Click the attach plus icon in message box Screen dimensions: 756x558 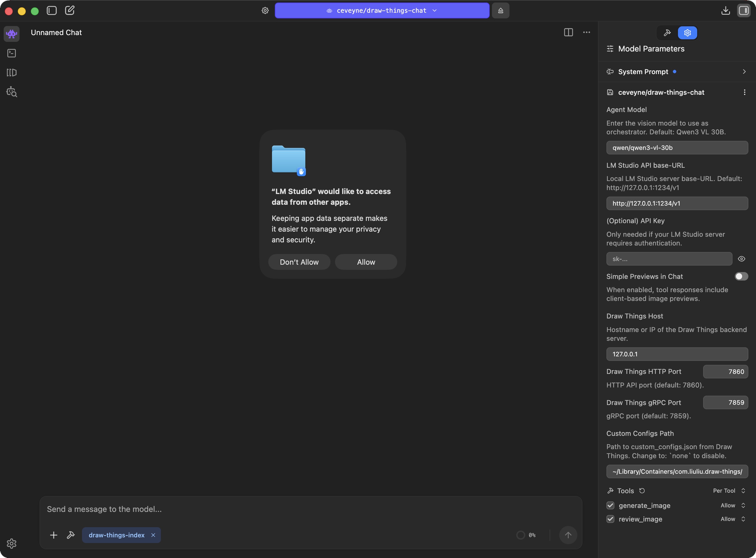click(53, 535)
